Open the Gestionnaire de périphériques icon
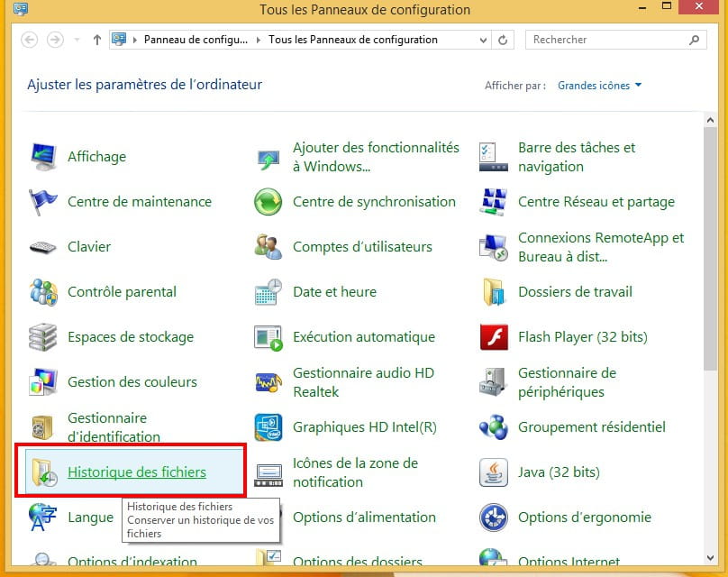This screenshot has height=577, width=728. coord(493,382)
